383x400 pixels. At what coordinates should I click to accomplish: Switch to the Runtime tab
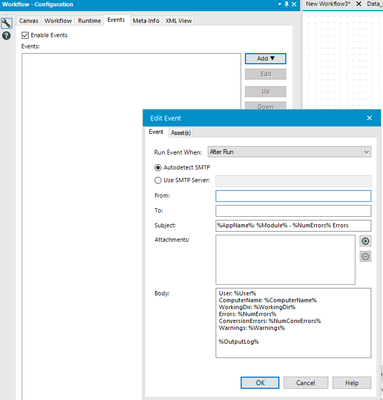89,21
